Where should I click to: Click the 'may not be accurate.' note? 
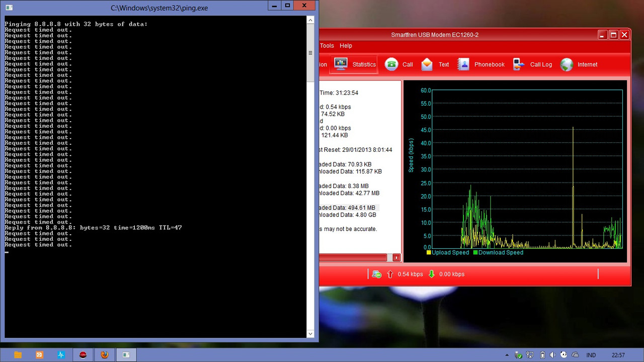click(348, 229)
